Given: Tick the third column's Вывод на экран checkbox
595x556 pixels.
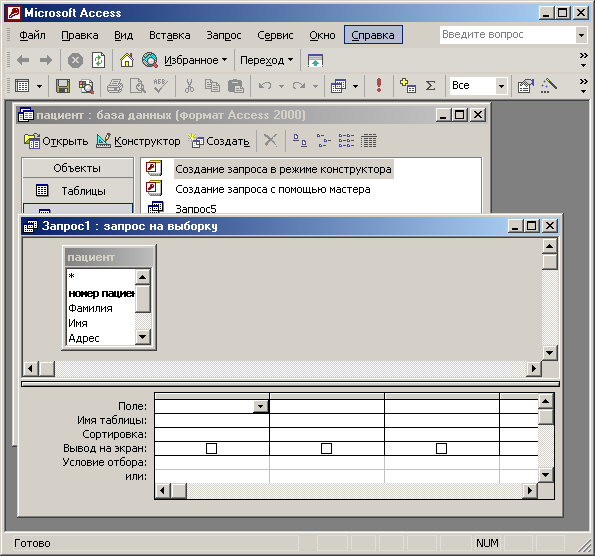Looking at the screenshot, I should tap(441, 449).
